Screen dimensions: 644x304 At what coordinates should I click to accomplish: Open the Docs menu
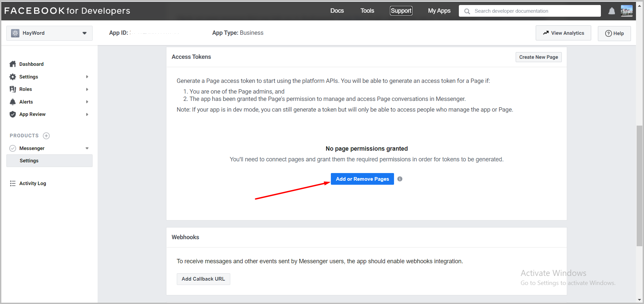click(x=337, y=11)
